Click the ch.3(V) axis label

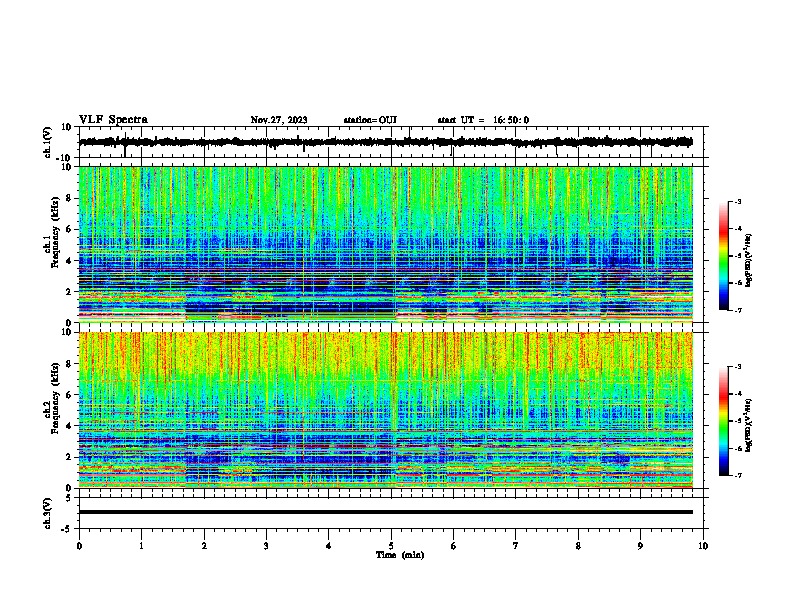[48, 513]
